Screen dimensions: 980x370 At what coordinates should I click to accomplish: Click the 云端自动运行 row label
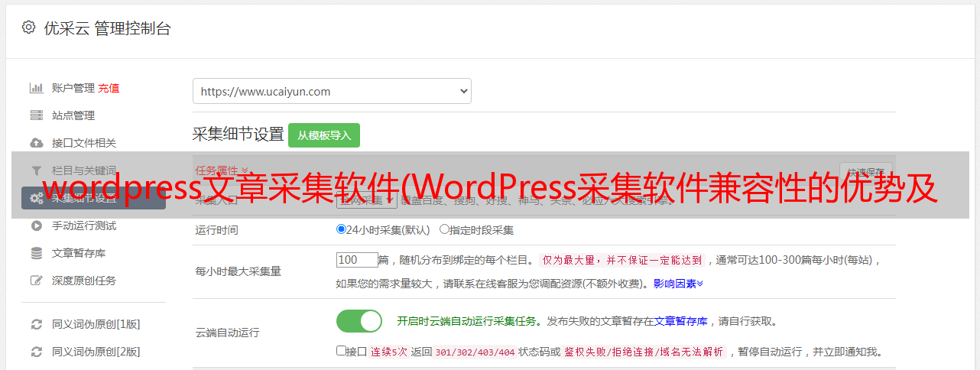pos(228,333)
